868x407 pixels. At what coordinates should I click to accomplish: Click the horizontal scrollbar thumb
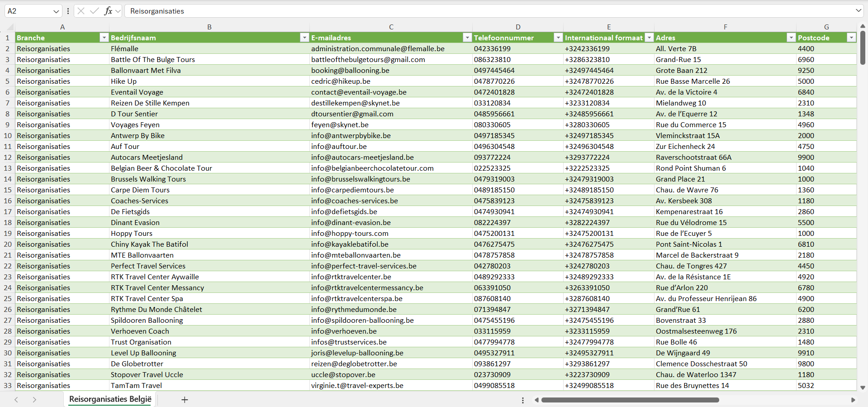pyautogui.click(x=630, y=400)
